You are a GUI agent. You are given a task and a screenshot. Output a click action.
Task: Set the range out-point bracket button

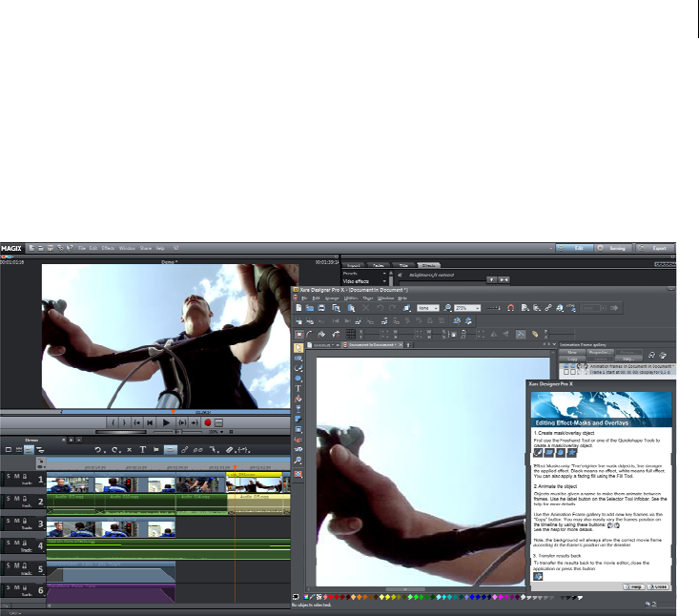tap(124, 422)
